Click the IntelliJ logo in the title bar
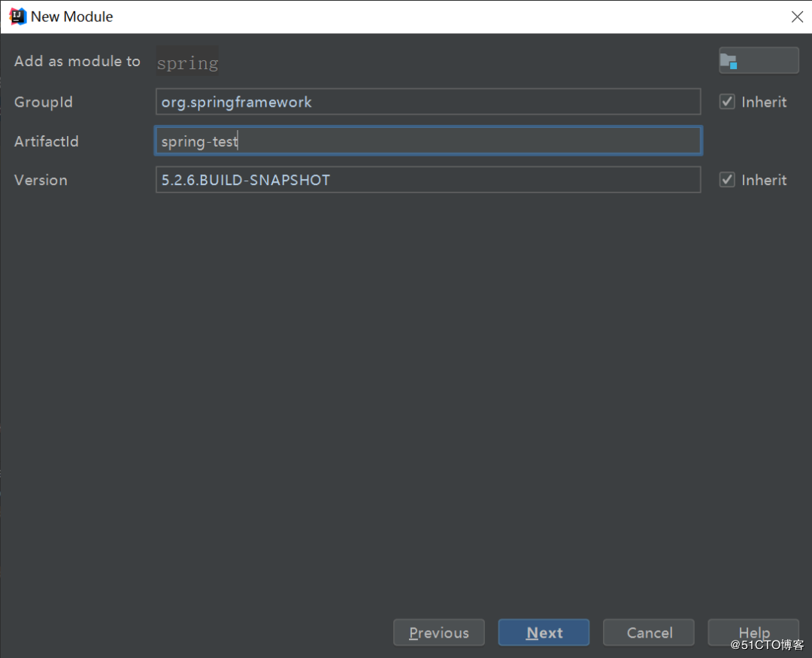The height and width of the screenshot is (658, 812). 18,17
